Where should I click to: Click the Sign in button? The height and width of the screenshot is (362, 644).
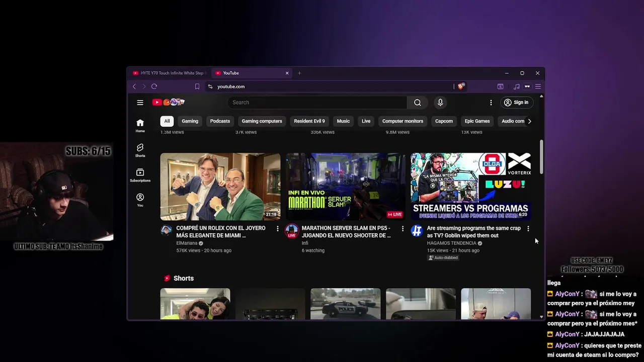[x=516, y=103]
